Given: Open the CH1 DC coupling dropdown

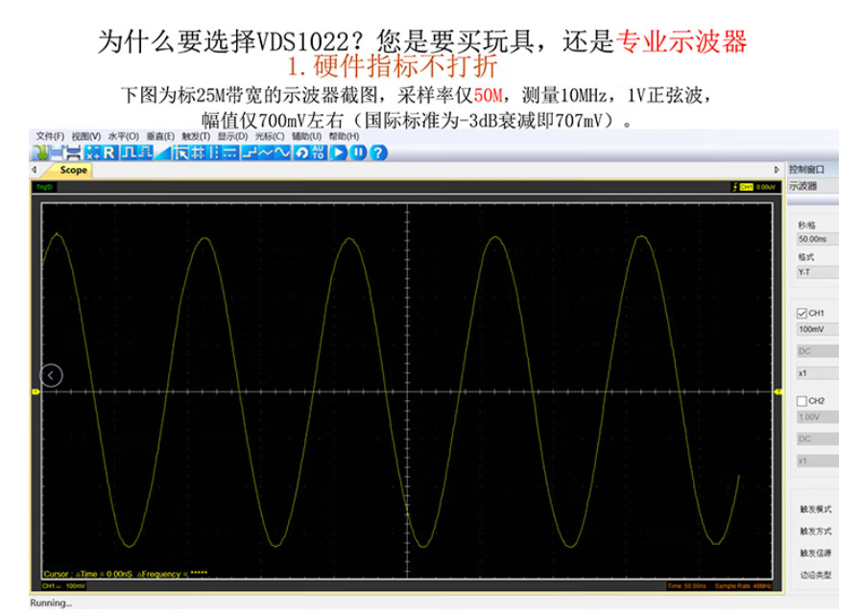Looking at the screenshot, I should pos(817,351).
